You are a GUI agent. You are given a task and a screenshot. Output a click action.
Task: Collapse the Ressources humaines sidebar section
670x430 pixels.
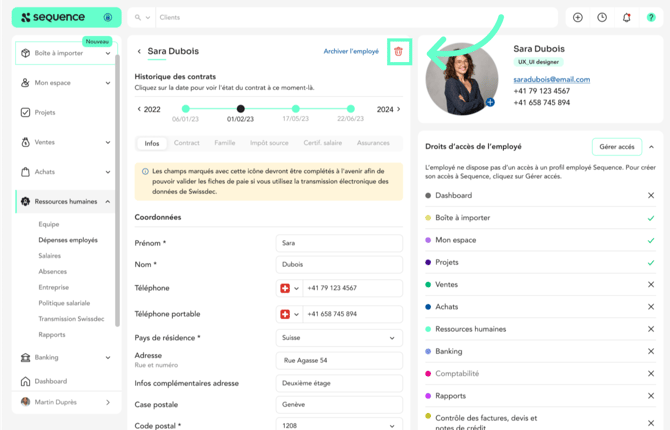pos(108,202)
